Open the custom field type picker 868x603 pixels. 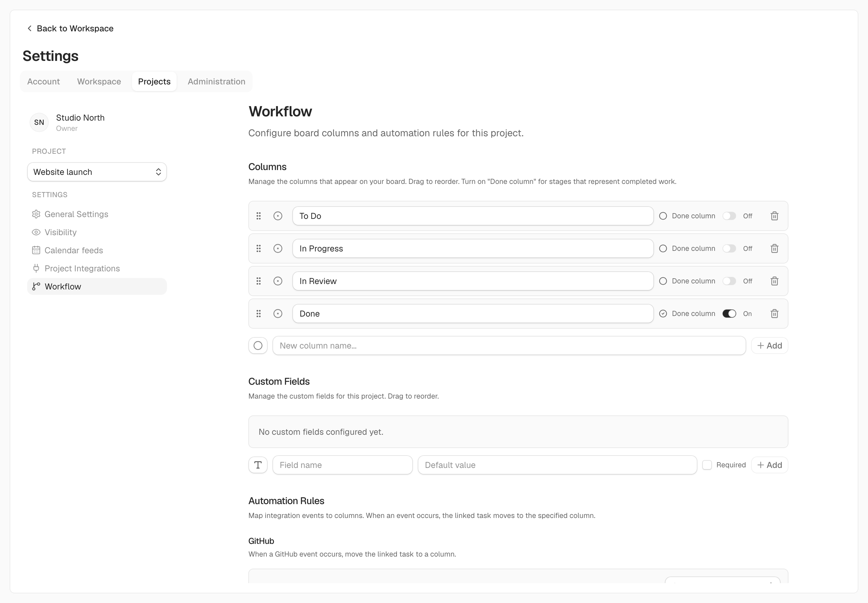[258, 465]
